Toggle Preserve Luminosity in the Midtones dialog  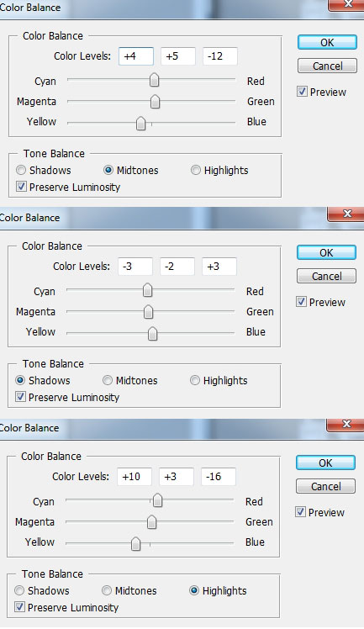pos(22,187)
